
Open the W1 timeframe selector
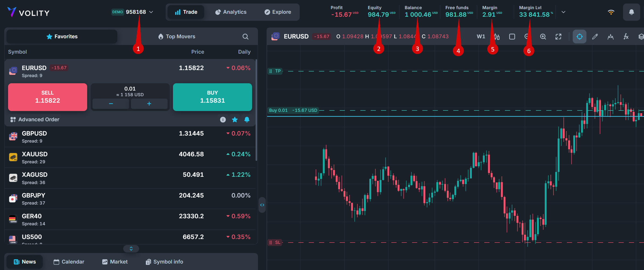pyautogui.click(x=481, y=37)
